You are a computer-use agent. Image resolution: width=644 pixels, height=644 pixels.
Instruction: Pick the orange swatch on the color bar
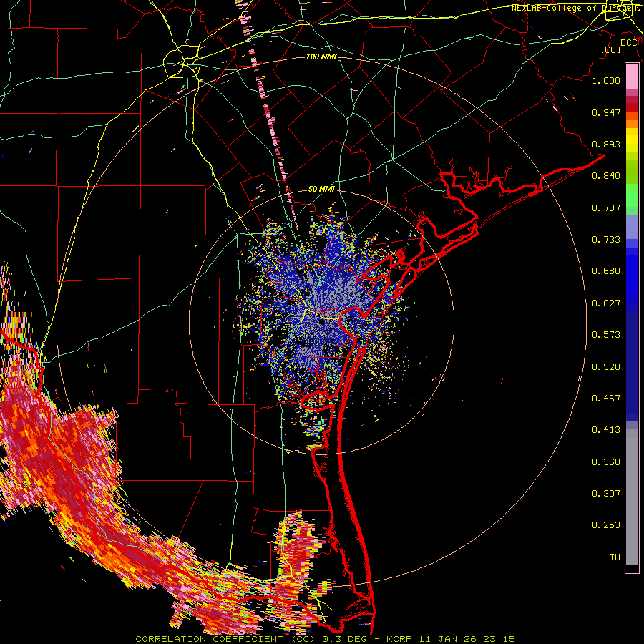(x=632, y=124)
